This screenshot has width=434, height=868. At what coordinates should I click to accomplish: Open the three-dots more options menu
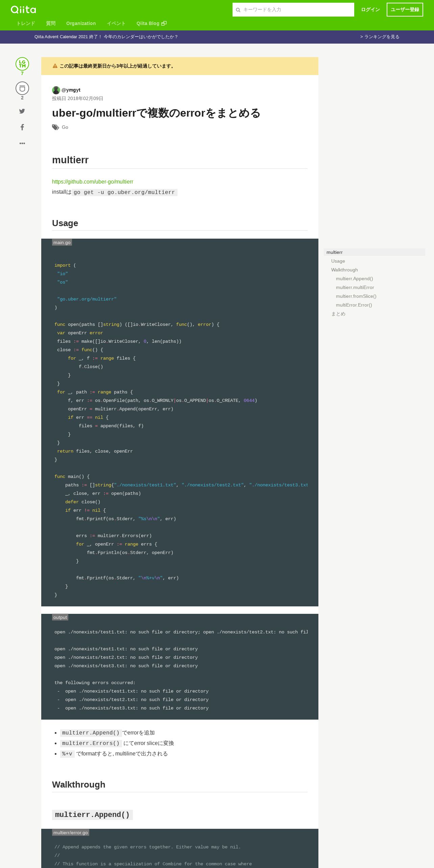click(x=22, y=143)
